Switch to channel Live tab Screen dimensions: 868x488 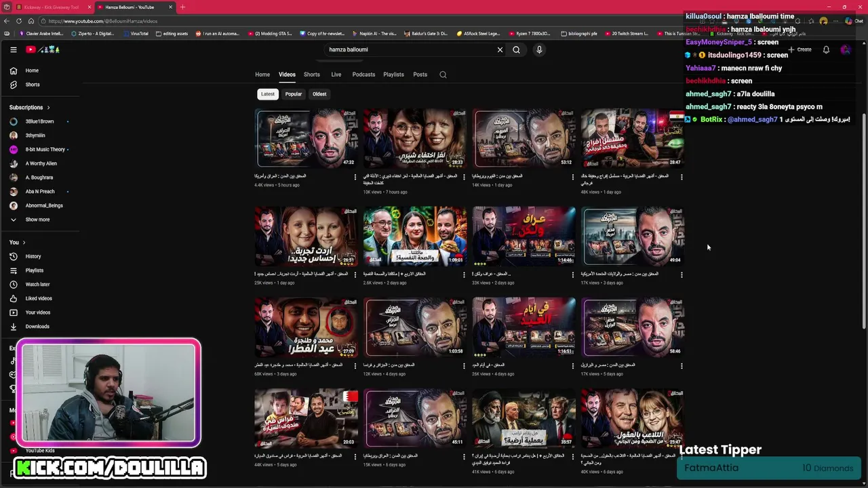click(x=336, y=75)
